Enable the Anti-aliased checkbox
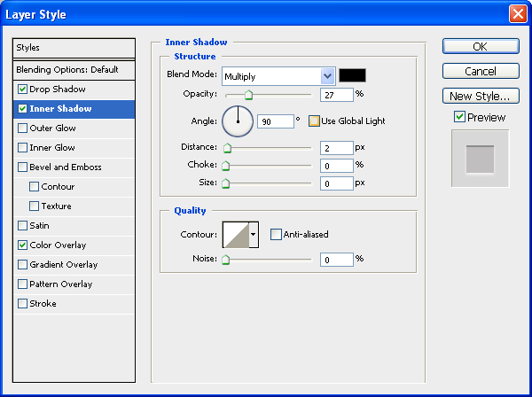 click(x=277, y=235)
